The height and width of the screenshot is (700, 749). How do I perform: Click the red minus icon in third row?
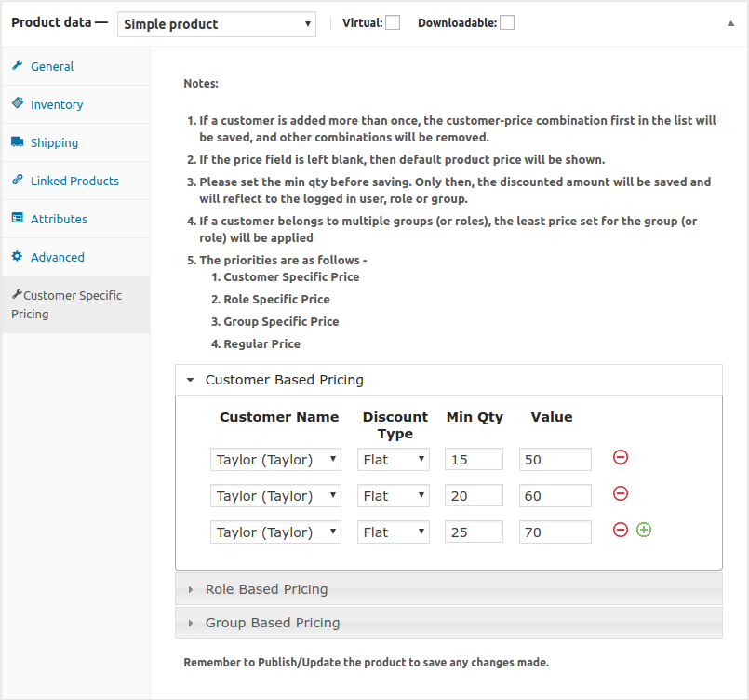pos(621,530)
